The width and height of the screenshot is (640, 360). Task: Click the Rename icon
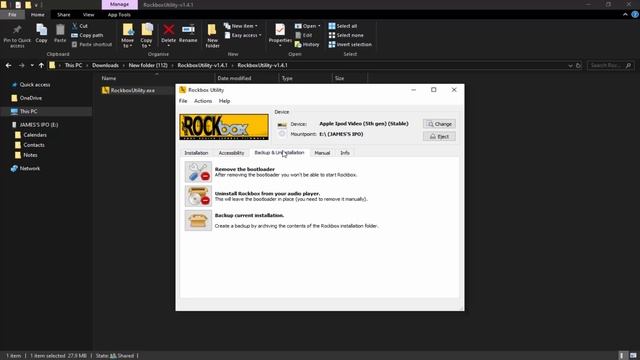[x=188, y=29]
